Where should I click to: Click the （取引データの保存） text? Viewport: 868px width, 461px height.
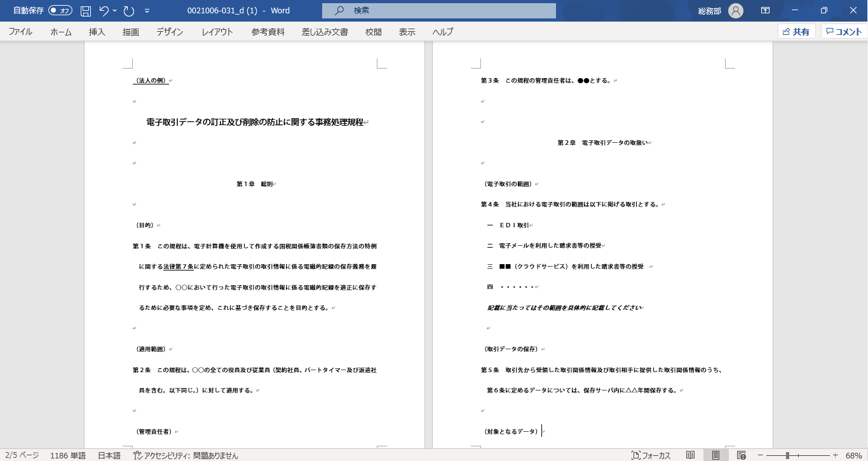(511, 349)
